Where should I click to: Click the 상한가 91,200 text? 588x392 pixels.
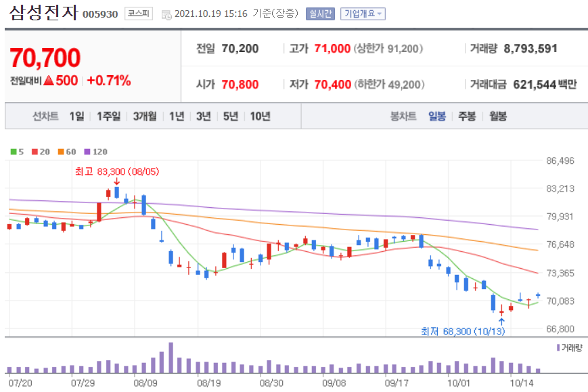pos(388,48)
